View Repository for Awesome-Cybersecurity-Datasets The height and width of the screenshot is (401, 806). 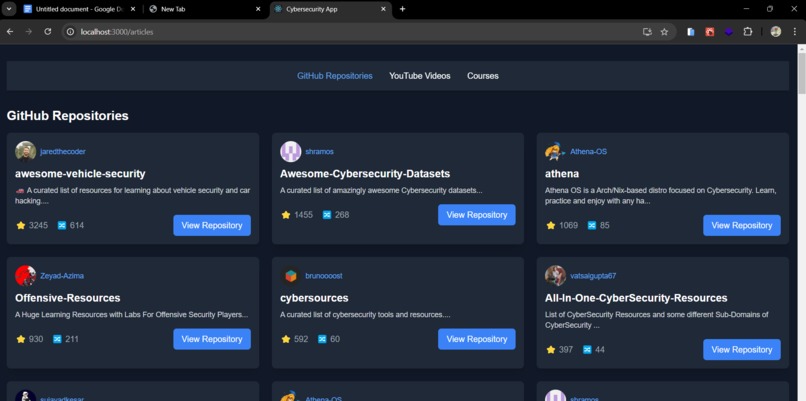[477, 215]
